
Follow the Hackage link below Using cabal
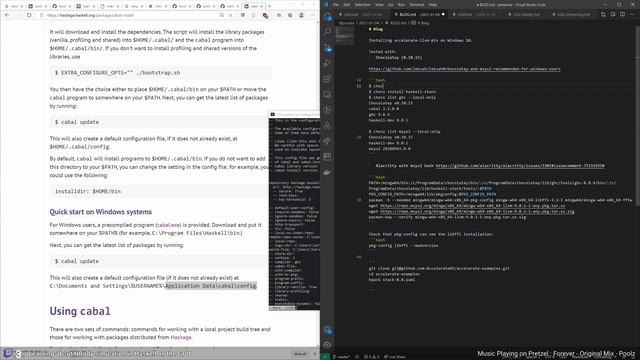[181, 337]
